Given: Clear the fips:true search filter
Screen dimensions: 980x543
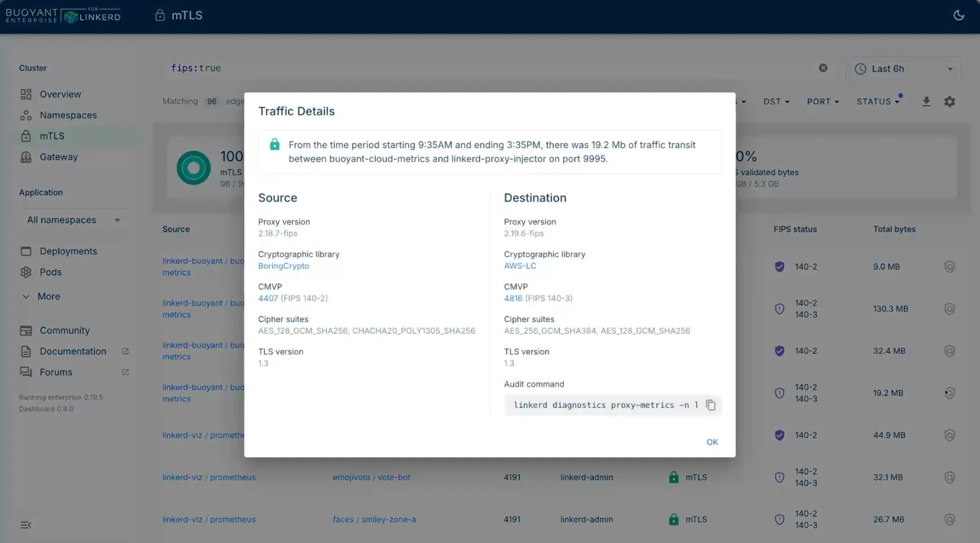Looking at the screenshot, I should click(823, 68).
